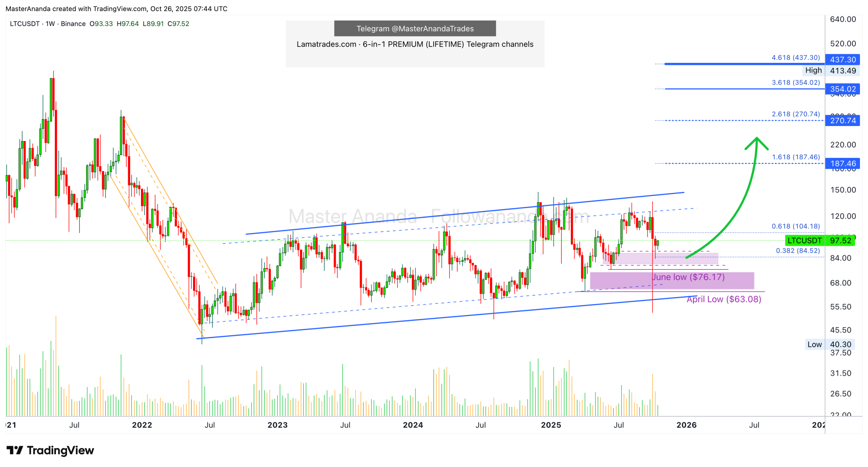Click the 187.46 blue price label
Image resolution: width=868 pixels, height=467 pixels.
coord(842,164)
